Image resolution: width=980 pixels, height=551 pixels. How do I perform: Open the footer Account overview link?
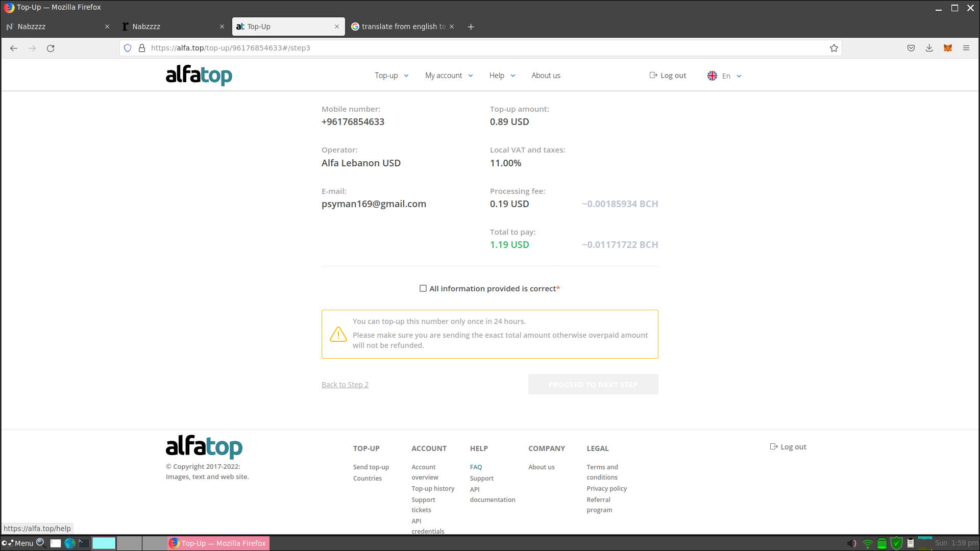point(425,472)
